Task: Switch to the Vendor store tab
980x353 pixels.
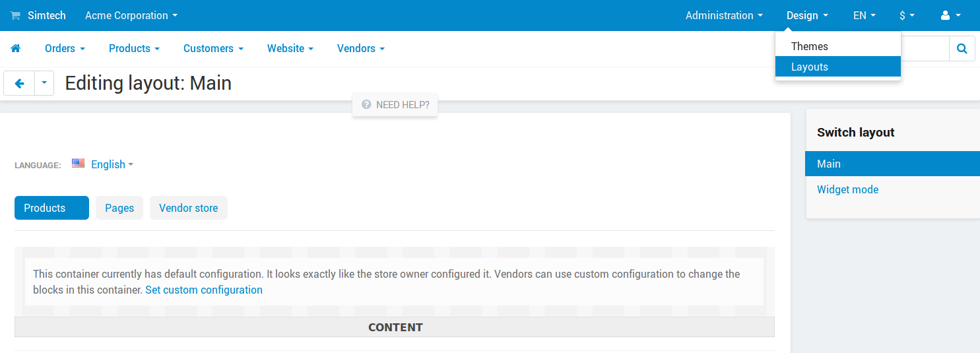Action: [x=188, y=208]
